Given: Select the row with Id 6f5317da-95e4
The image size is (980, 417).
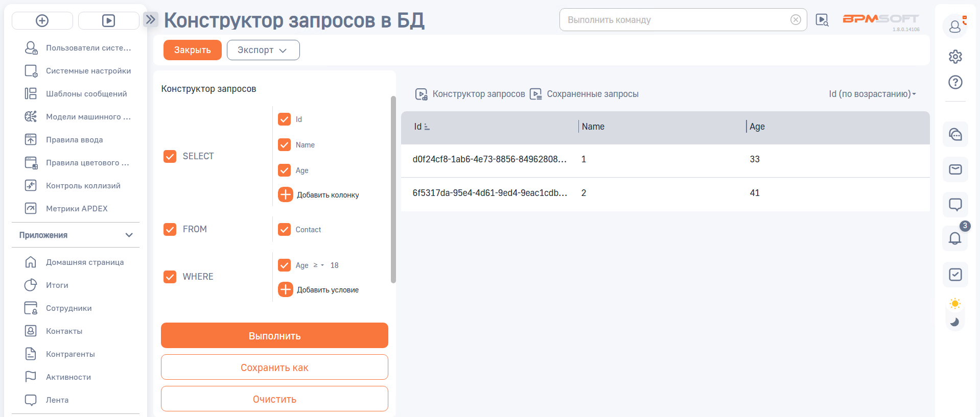Looking at the screenshot, I should [665, 194].
